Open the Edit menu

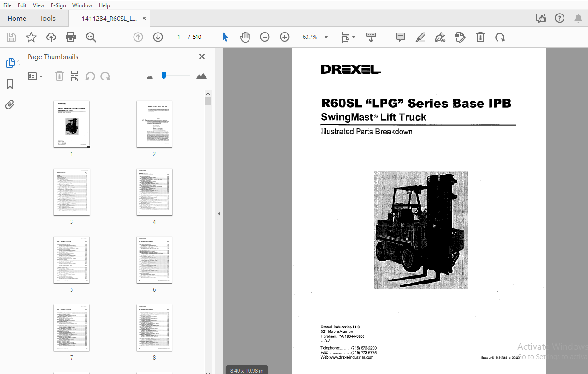(x=22, y=5)
